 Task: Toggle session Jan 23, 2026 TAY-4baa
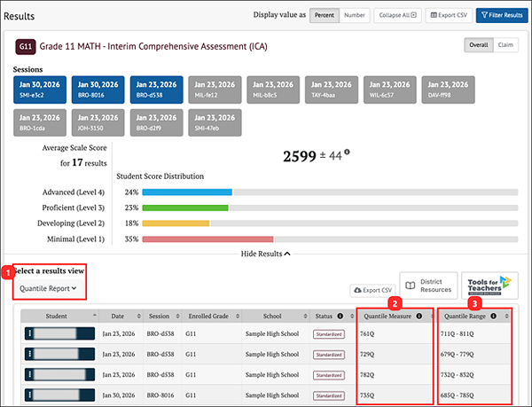click(332, 90)
